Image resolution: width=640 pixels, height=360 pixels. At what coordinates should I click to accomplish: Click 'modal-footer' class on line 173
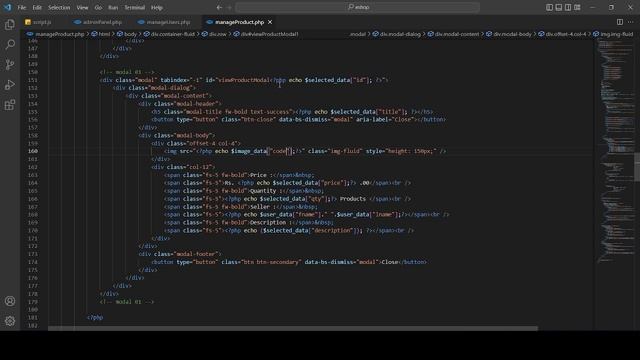(x=197, y=254)
